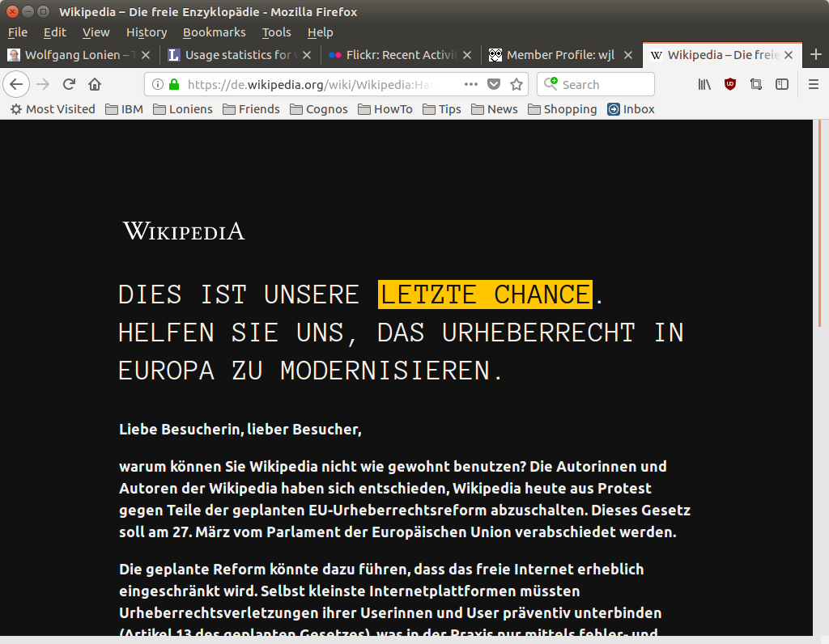Open the File menu
The image size is (829, 644).
18,32
